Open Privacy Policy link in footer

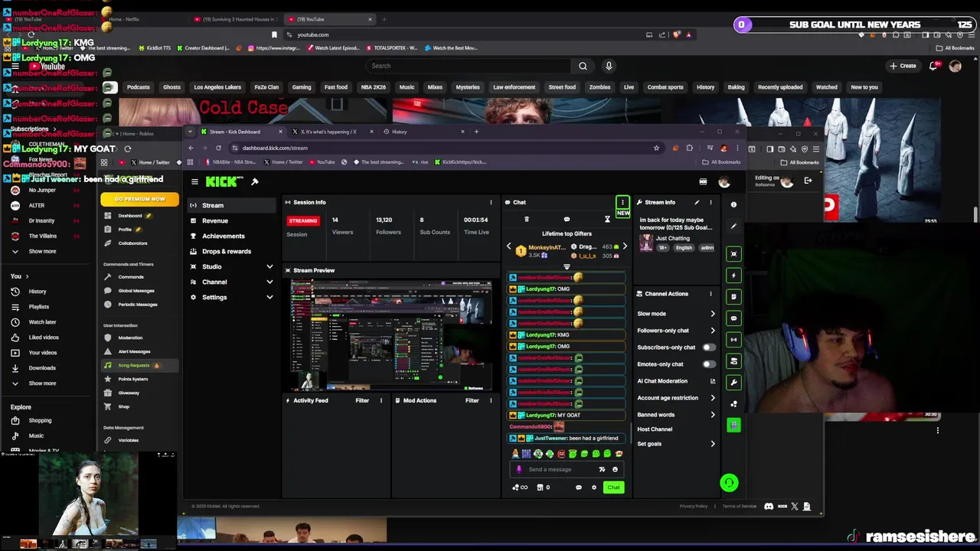point(693,506)
